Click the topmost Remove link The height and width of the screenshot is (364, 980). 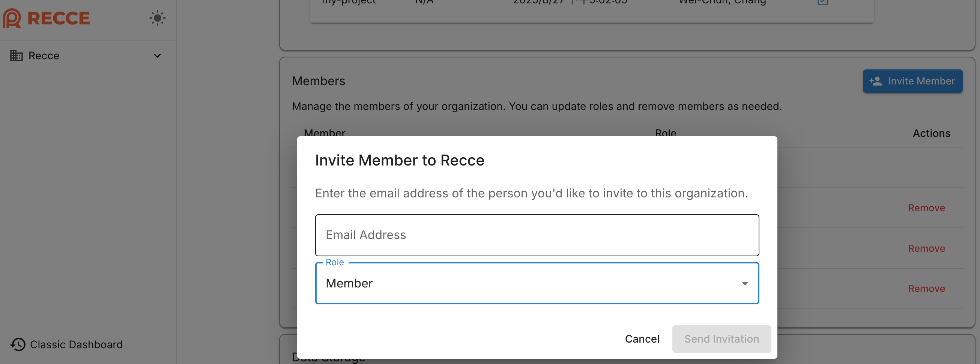[x=926, y=208]
